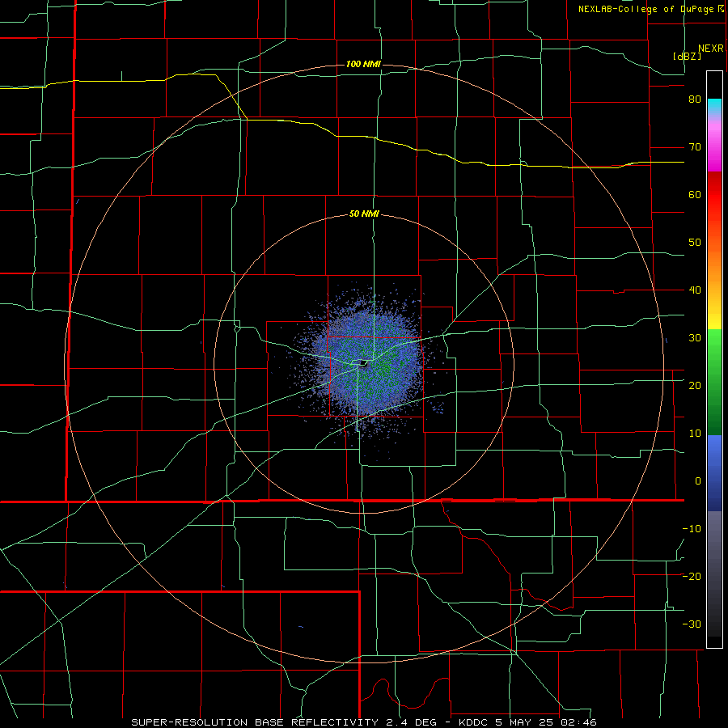Click the 100 NMI range ring label

coord(363,64)
